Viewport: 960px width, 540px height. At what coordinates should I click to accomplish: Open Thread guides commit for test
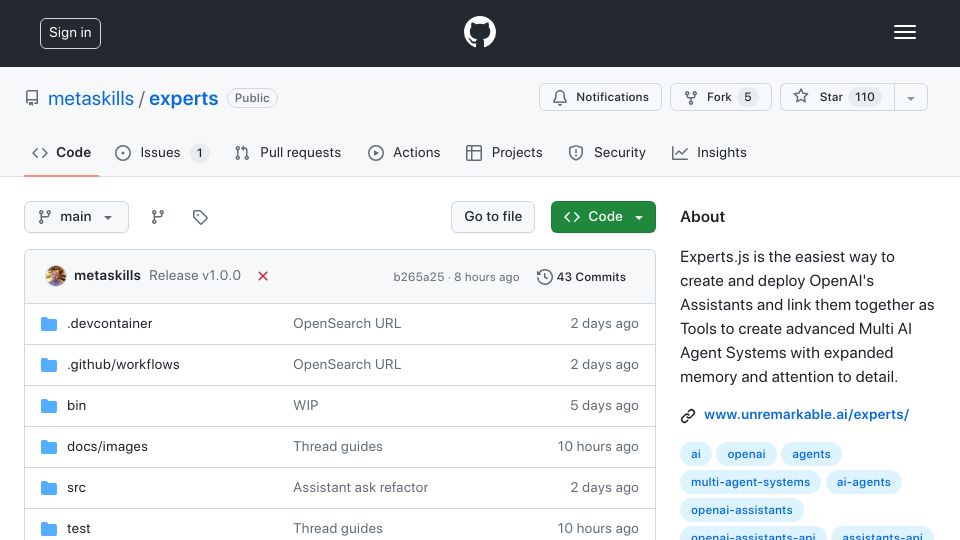(x=337, y=528)
